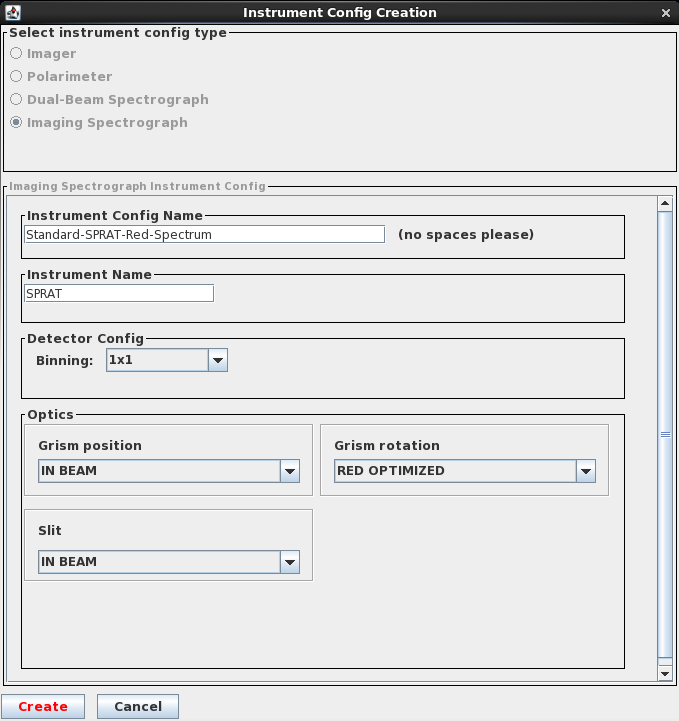Click 'Select instrument config type' heading
The width and height of the screenshot is (679, 721).
pyautogui.click(x=118, y=33)
